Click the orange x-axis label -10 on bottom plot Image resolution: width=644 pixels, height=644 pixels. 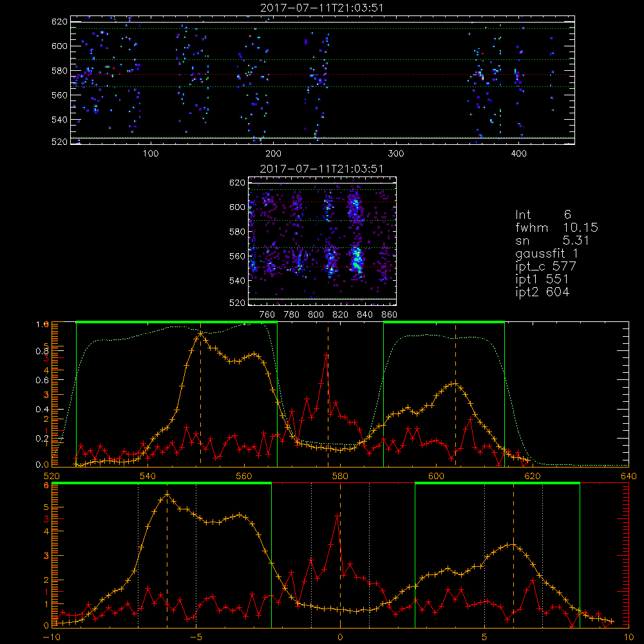(x=52, y=638)
